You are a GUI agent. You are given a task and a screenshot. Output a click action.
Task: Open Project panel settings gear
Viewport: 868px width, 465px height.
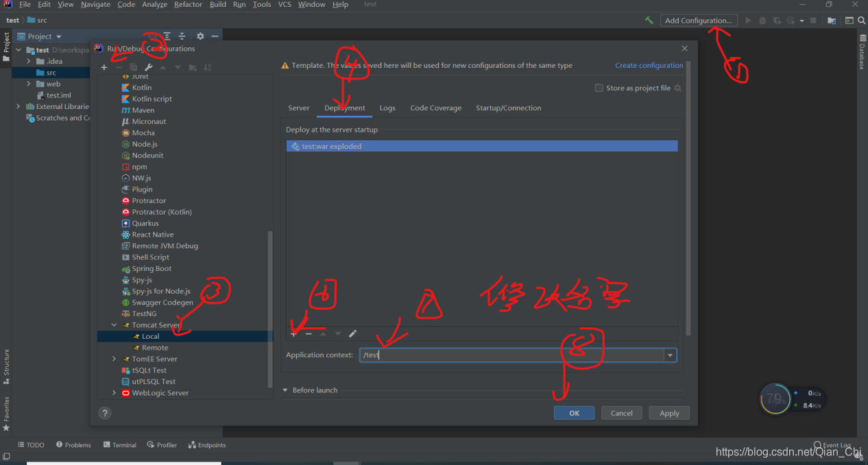(x=200, y=36)
